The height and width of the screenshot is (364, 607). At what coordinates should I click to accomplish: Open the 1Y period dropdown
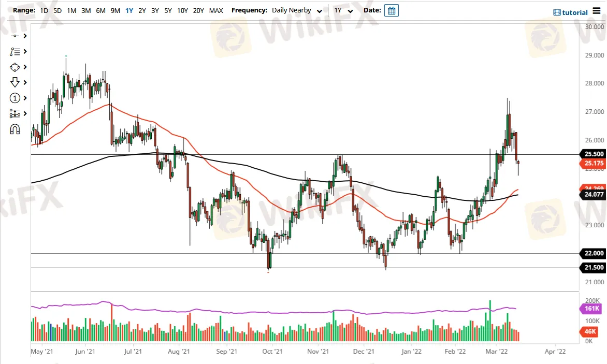coord(344,10)
